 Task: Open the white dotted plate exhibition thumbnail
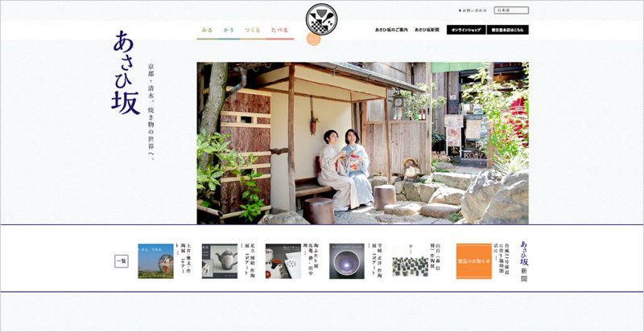[283, 260]
